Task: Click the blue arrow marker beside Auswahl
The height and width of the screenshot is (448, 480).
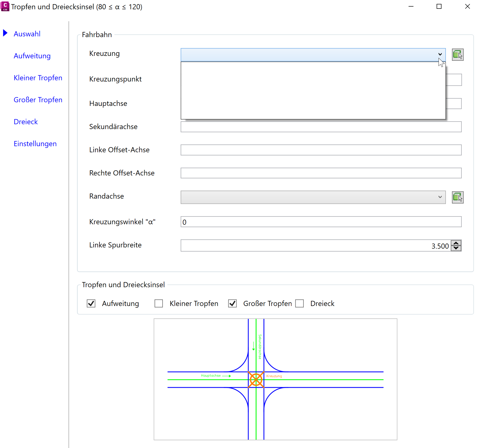Action: pyautogui.click(x=5, y=33)
